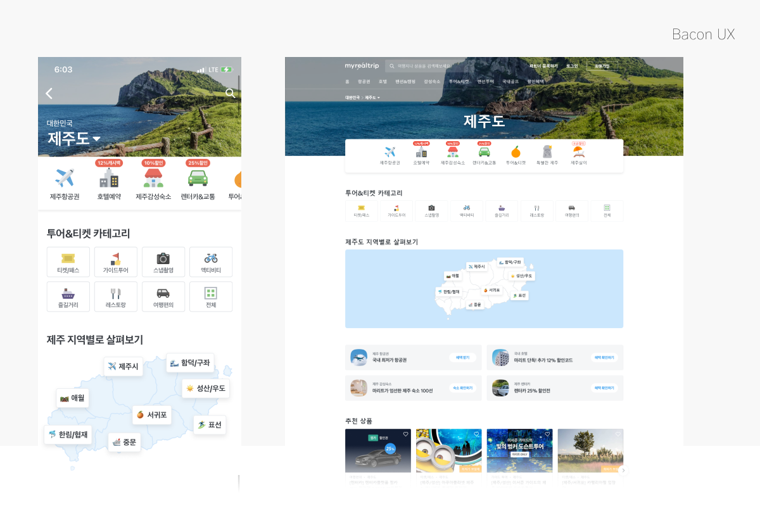The width and height of the screenshot is (760, 532).
Task: Select 가이드투어 category tile in mobile view
Action: coord(116,262)
